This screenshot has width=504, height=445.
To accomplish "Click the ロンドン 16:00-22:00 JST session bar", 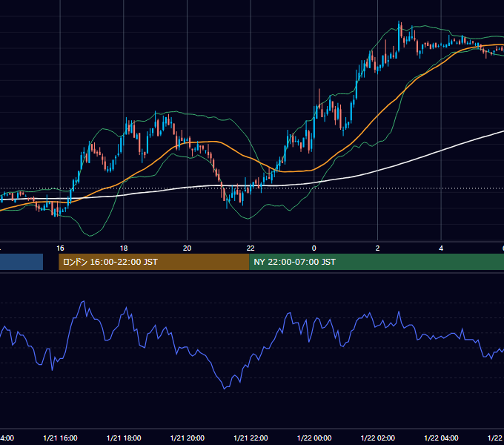I will (x=154, y=262).
